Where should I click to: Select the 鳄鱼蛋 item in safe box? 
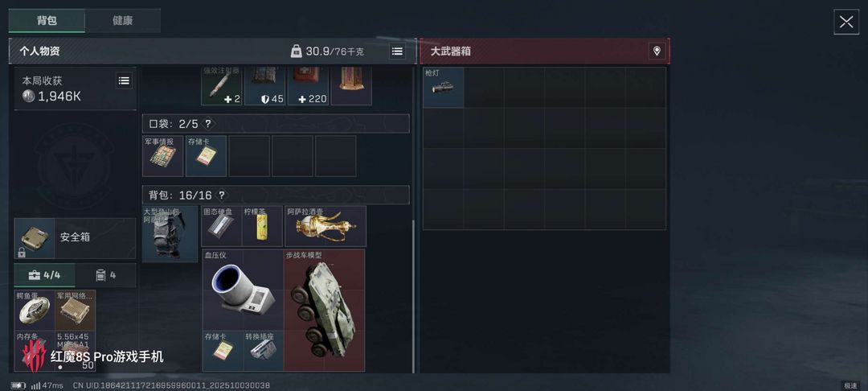tap(35, 310)
